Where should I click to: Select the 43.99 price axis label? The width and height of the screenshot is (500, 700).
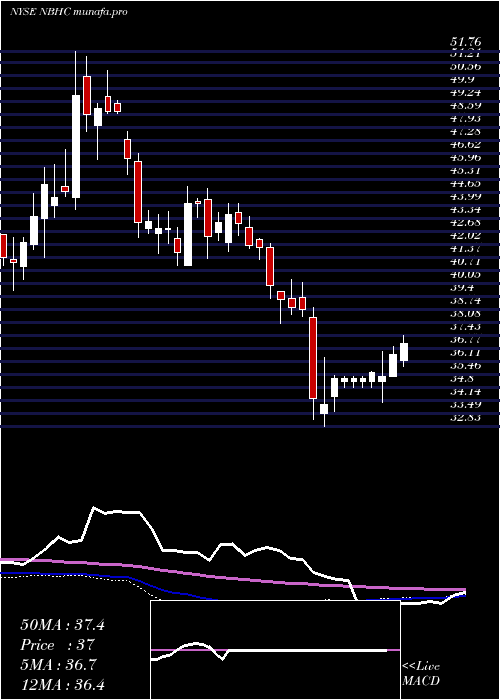pos(466,196)
